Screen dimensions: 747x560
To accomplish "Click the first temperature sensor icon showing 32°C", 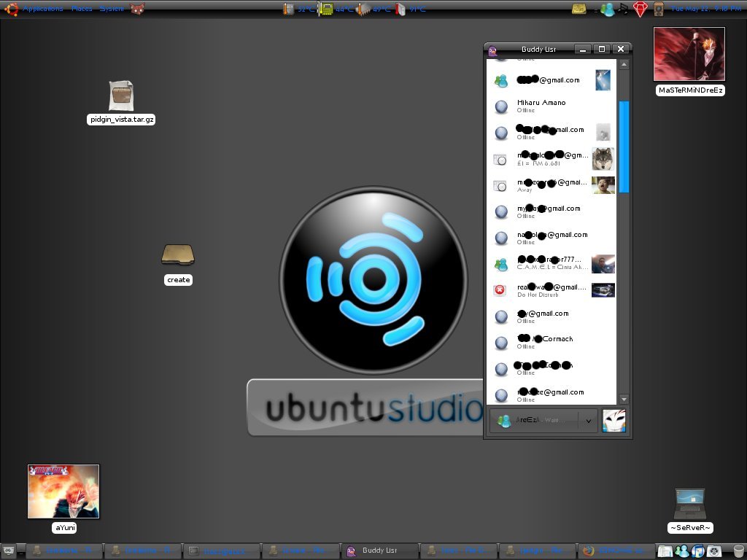I will point(288,9).
